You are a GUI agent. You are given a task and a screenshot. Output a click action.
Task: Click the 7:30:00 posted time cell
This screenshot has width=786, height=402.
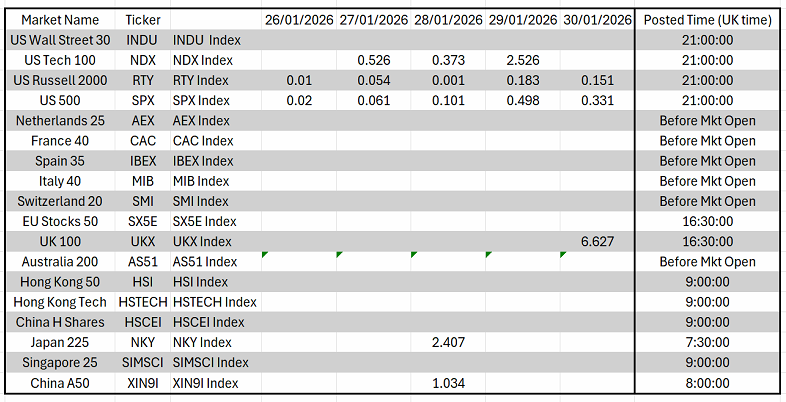(707, 342)
